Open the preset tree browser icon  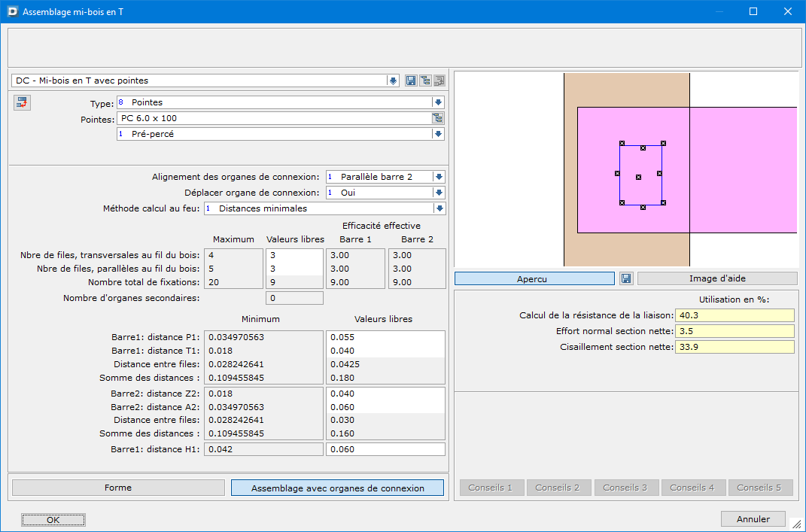[425, 81]
